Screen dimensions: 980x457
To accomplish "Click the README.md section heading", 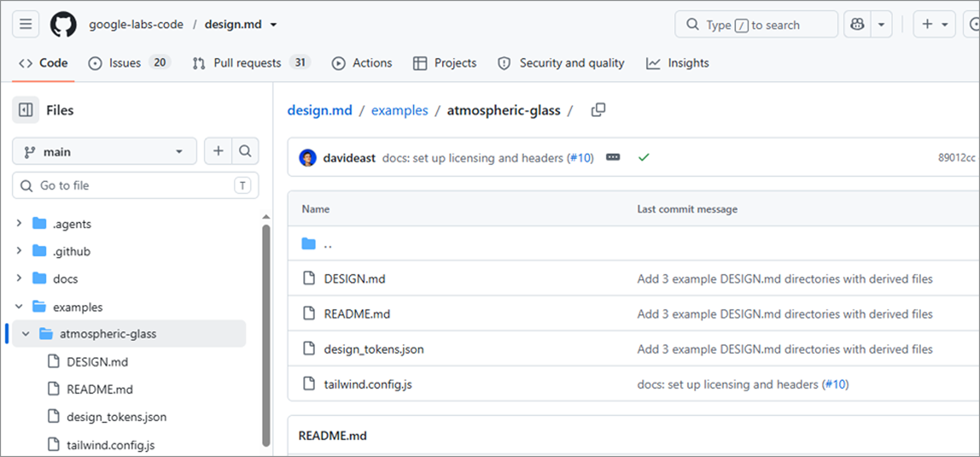I will pyautogui.click(x=333, y=435).
